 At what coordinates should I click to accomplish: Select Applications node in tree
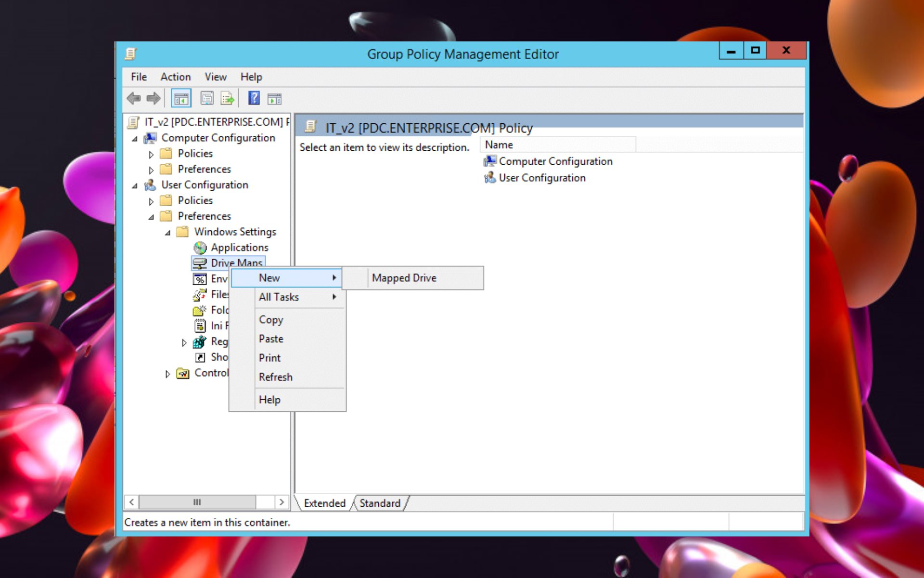239,248
